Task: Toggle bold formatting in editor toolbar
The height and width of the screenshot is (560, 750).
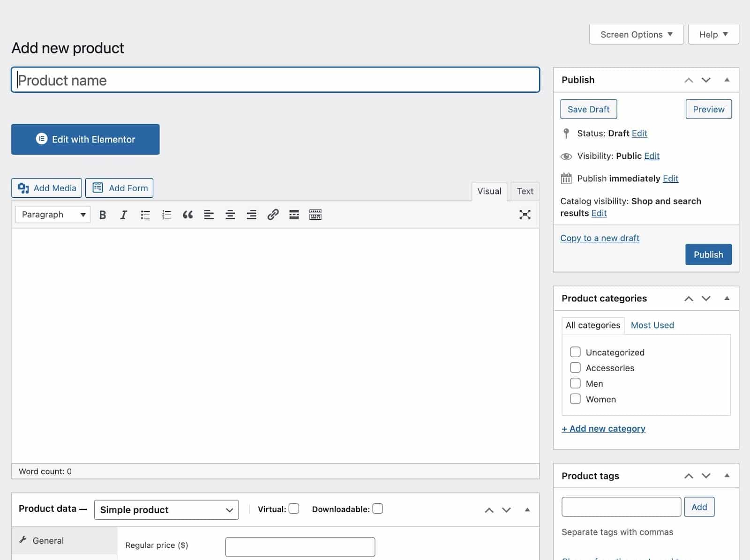Action: [103, 215]
